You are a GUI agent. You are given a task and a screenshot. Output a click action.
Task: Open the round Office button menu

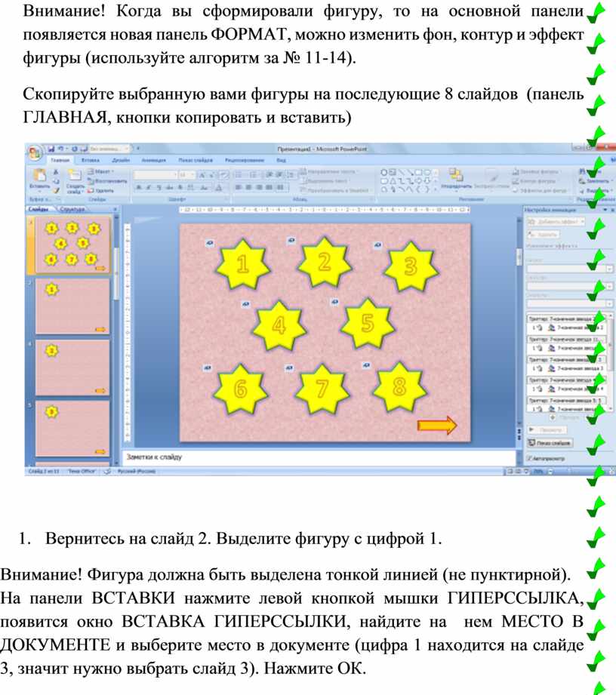[x=35, y=153]
